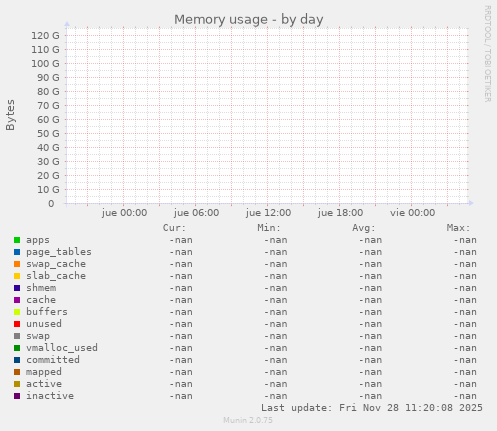Click the 'Cur:' column header
497x431 pixels.
pos(174,228)
